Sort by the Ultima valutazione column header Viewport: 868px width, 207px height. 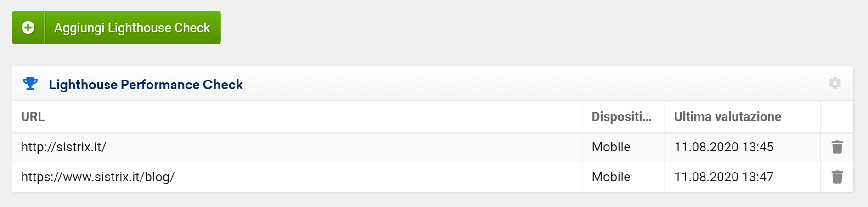727,117
